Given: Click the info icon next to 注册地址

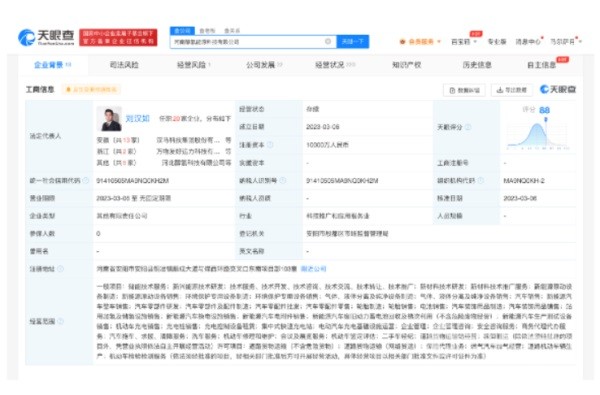Looking at the screenshot, I should point(60,269).
